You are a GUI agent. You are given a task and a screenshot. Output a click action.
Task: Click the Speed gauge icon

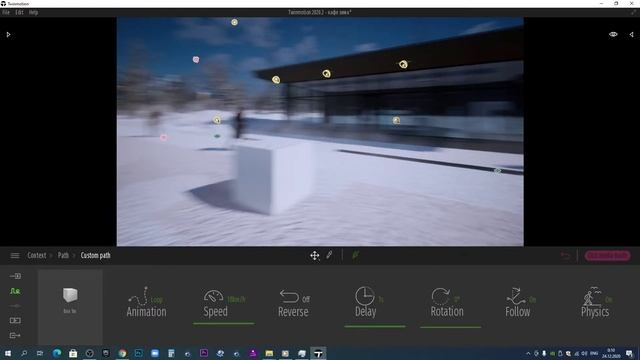pyautogui.click(x=213, y=296)
